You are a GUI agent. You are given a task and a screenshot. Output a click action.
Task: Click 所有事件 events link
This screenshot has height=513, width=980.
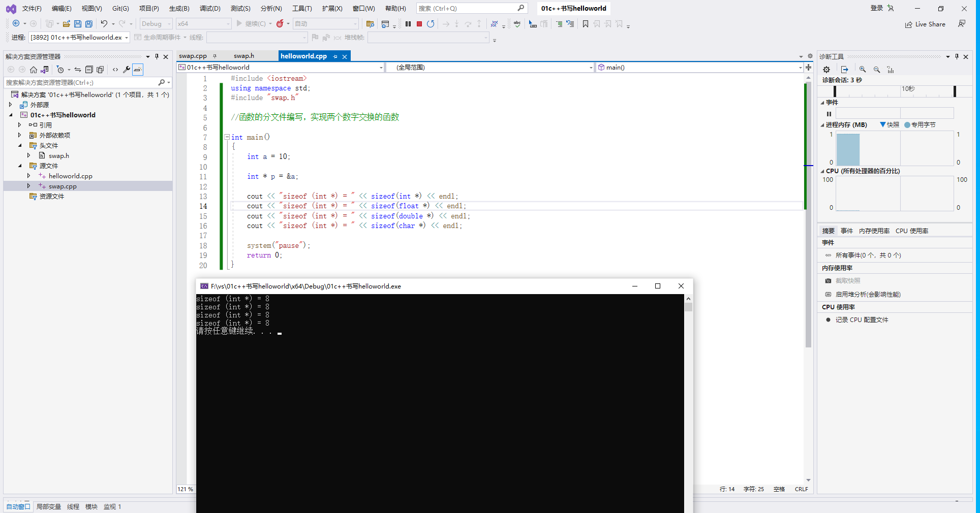pyautogui.click(x=868, y=255)
